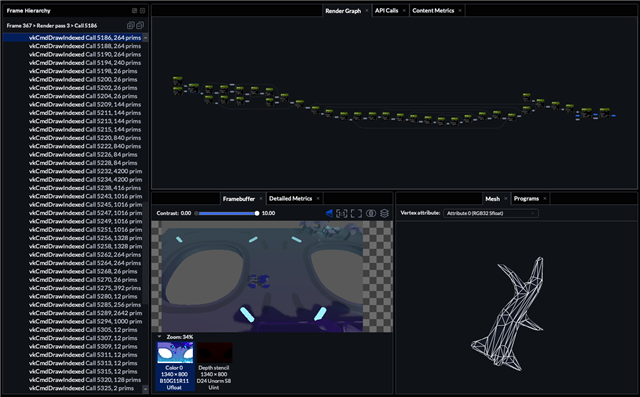Select vkCmdDrawIndexed Call 5226, 84 prims
Screen dimensions: 640x397
click(73, 155)
